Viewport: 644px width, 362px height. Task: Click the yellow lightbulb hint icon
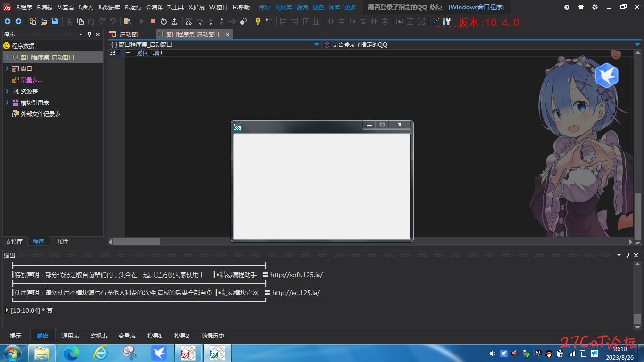tap(258, 21)
